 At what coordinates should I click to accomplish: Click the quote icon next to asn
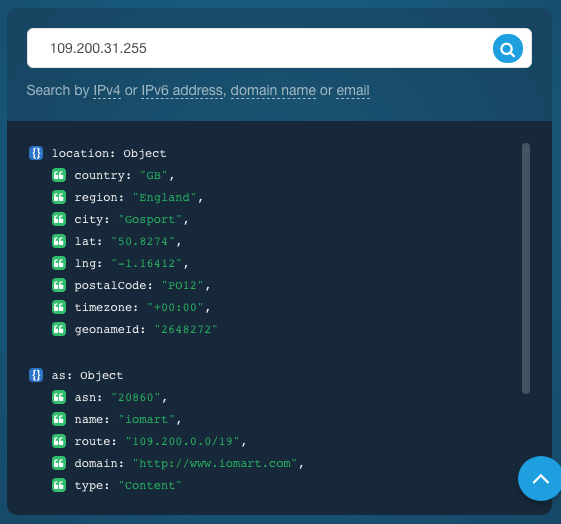59,397
